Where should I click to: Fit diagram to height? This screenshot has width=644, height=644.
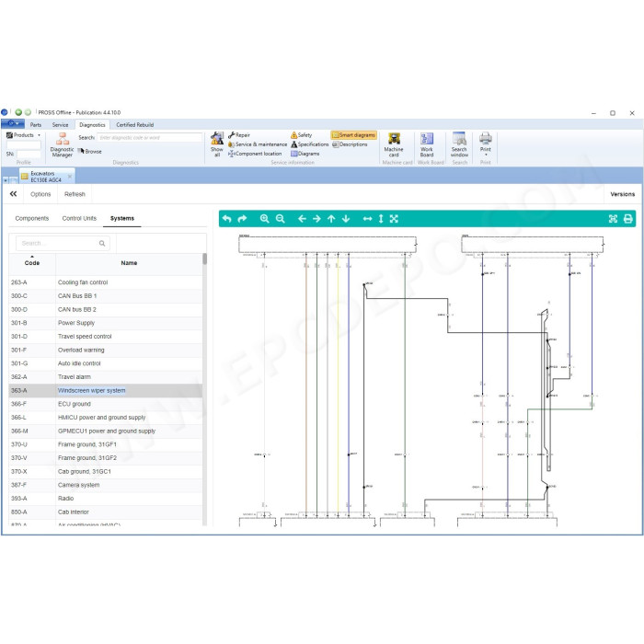click(x=381, y=219)
